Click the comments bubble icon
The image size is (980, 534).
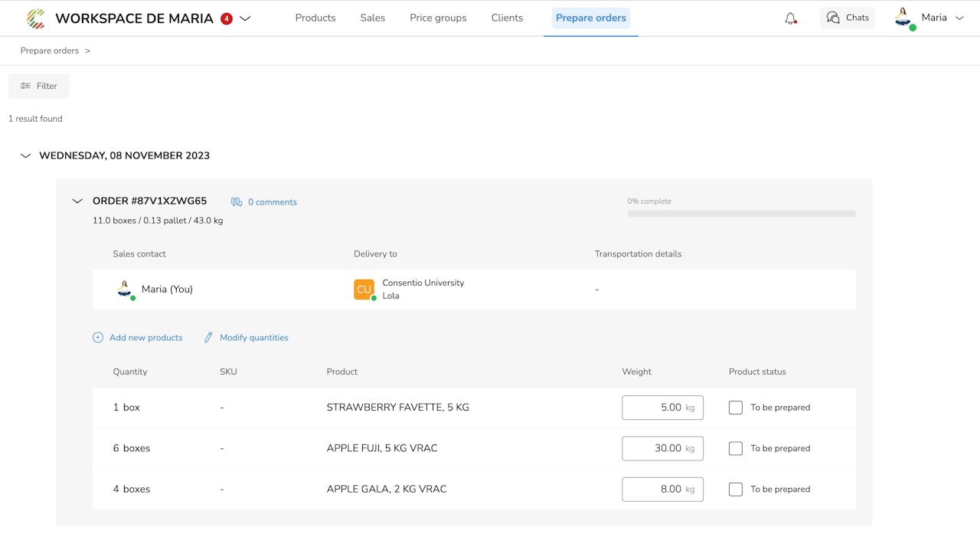tap(237, 202)
